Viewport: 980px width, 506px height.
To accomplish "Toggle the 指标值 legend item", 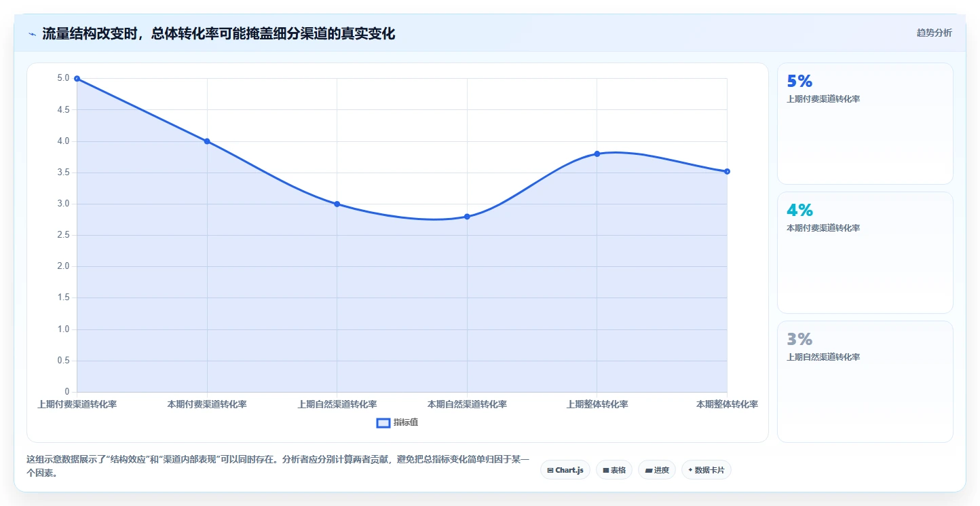I will [398, 422].
